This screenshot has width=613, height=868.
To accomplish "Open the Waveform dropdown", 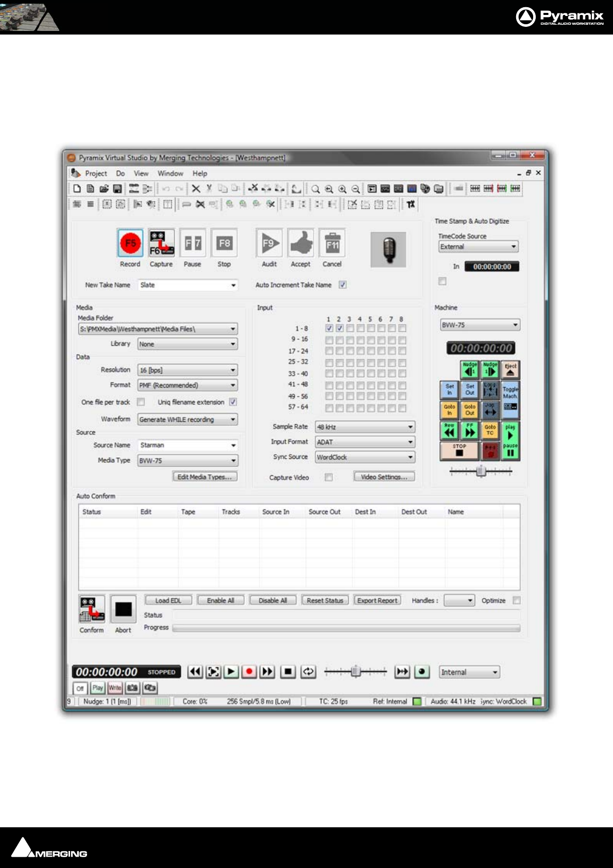I will tap(233, 420).
